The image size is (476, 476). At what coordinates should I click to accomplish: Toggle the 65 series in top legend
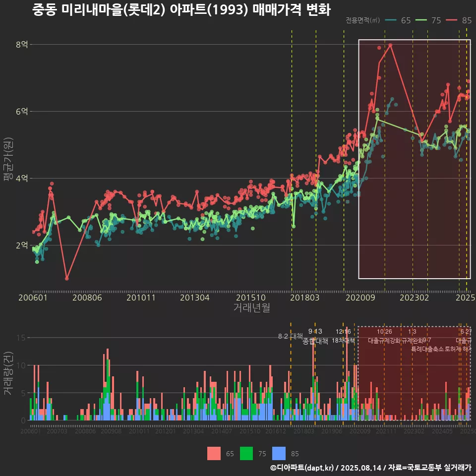point(398,20)
